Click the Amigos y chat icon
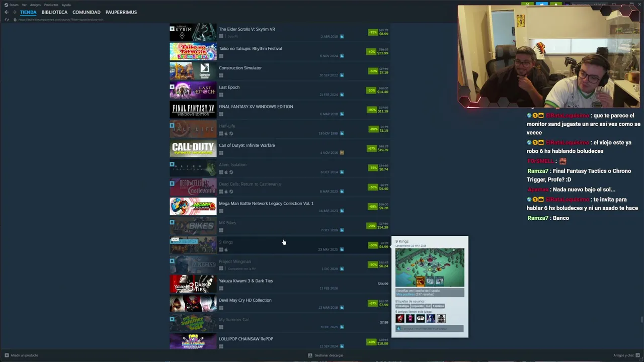The width and height of the screenshot is (644, 362). click(638, 355)
